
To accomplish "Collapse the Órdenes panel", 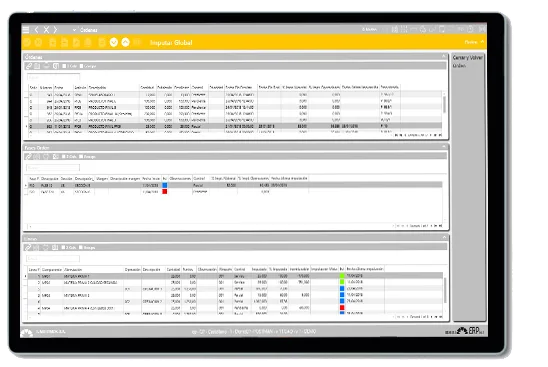I will click(444, 56).
